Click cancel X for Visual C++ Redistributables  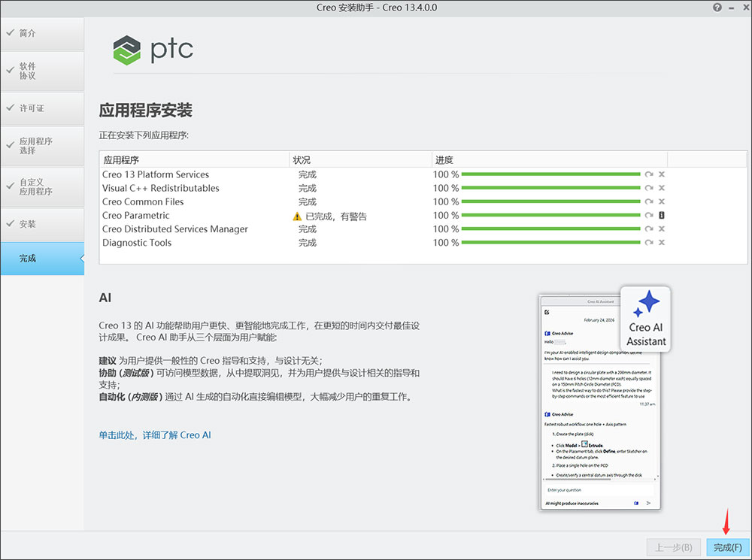click(662, 188)
